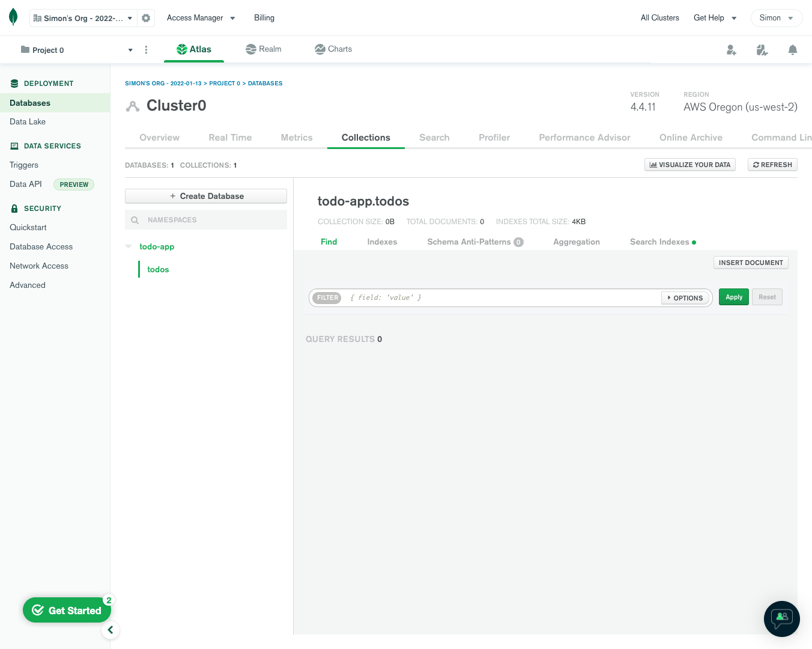Image resolution: width=812 pixels, height=649 pixels.
Task: Open the alerts bell icon
Action: click(x=793, y=50)
